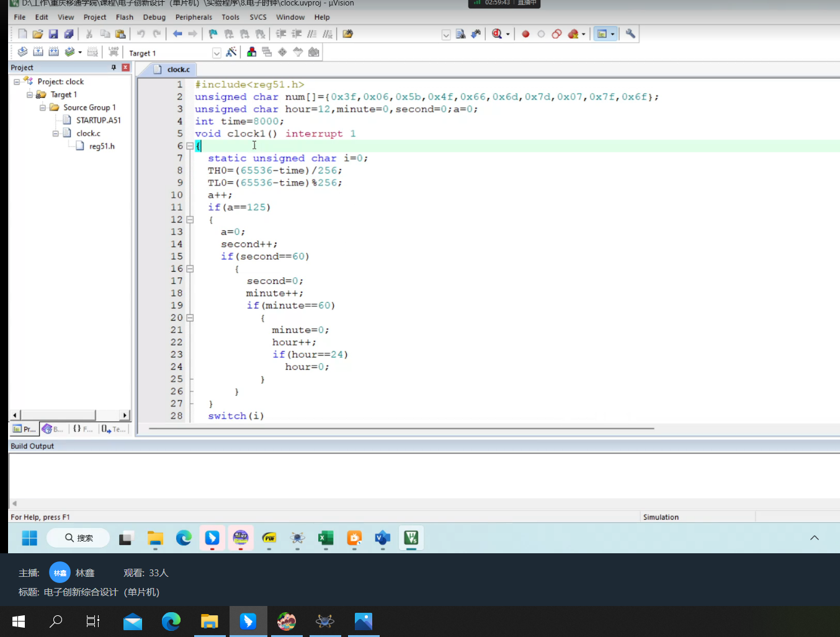Image resolution: width=840 pixels, height=637 pixels.
Task: Open the SVCS menu
Action: [258, 17]
